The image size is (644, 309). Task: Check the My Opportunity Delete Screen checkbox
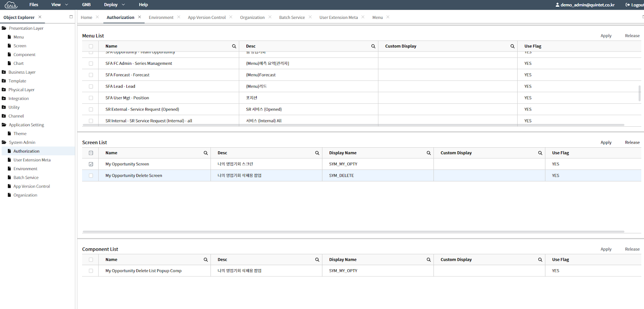(x=91, y=176)
